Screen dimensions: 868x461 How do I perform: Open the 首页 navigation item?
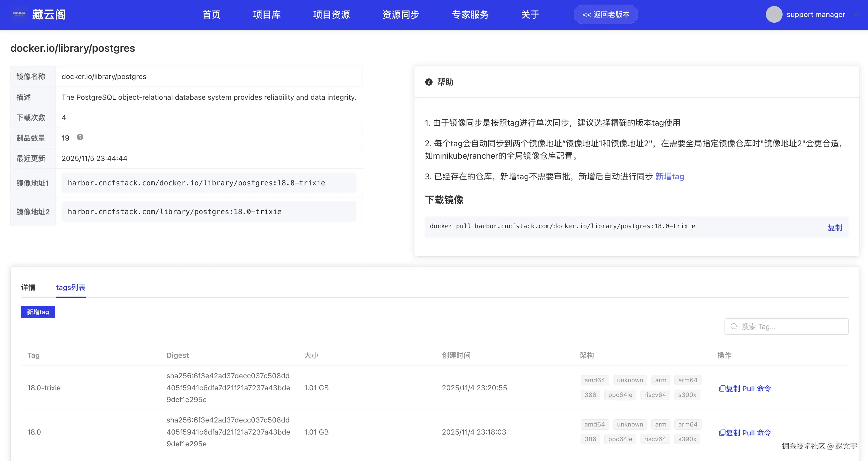211,14
